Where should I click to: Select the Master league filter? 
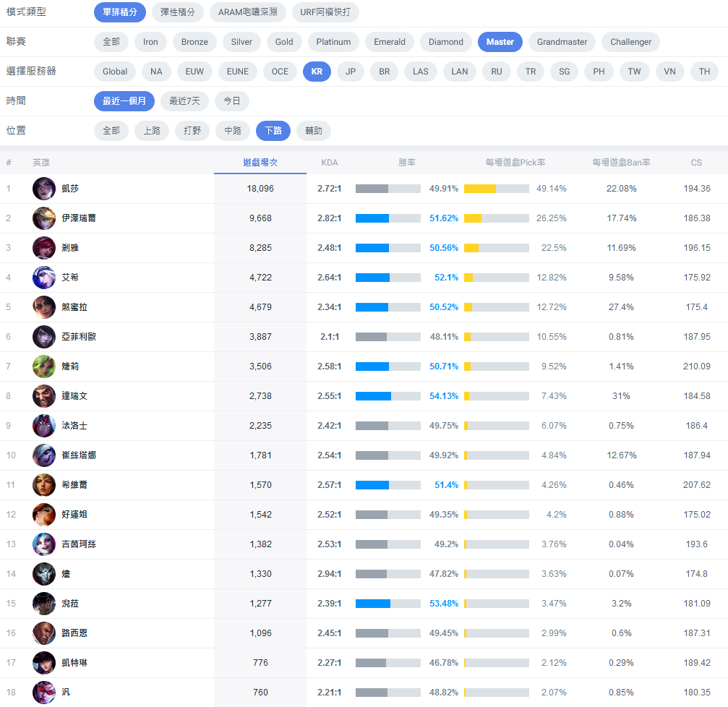coord(500,42)
